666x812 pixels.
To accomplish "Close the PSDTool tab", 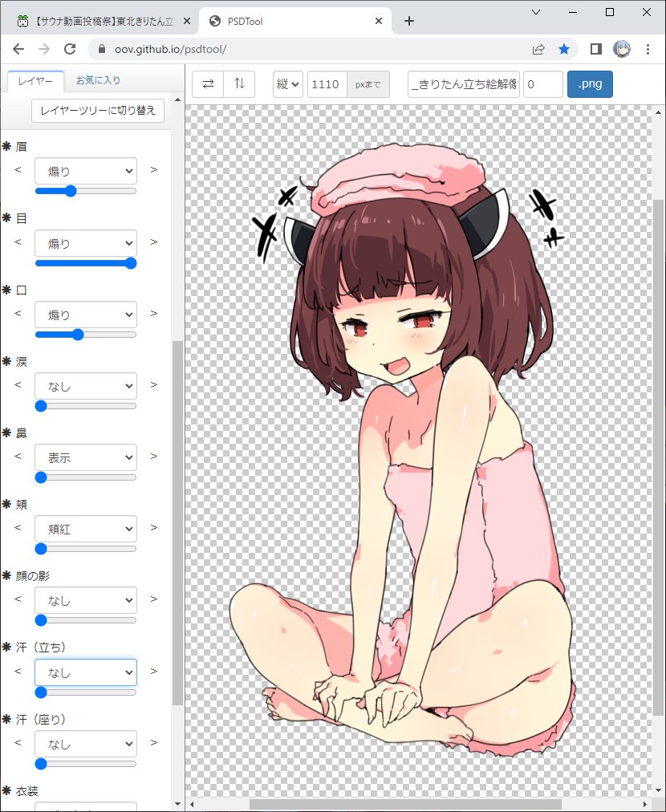I will pos(379,21).
